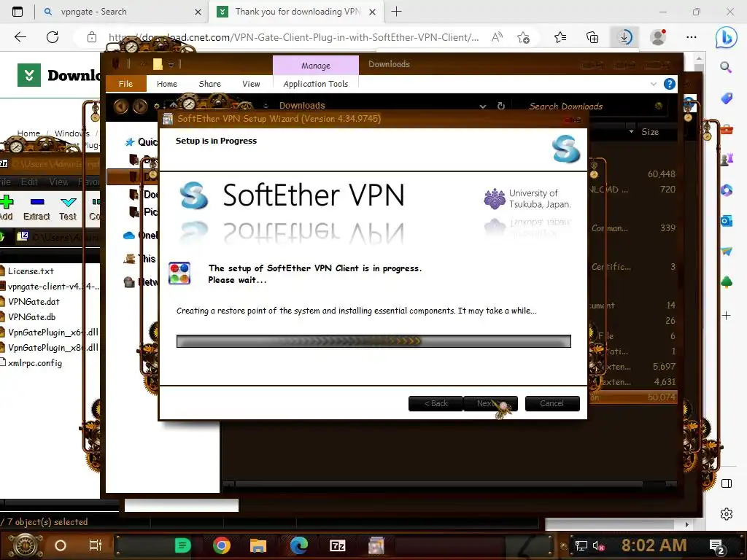This screenshot has height=560, width=747.
Task: Select VpnGatePlugin_x64.dll file
Action: tap(53, 332)
